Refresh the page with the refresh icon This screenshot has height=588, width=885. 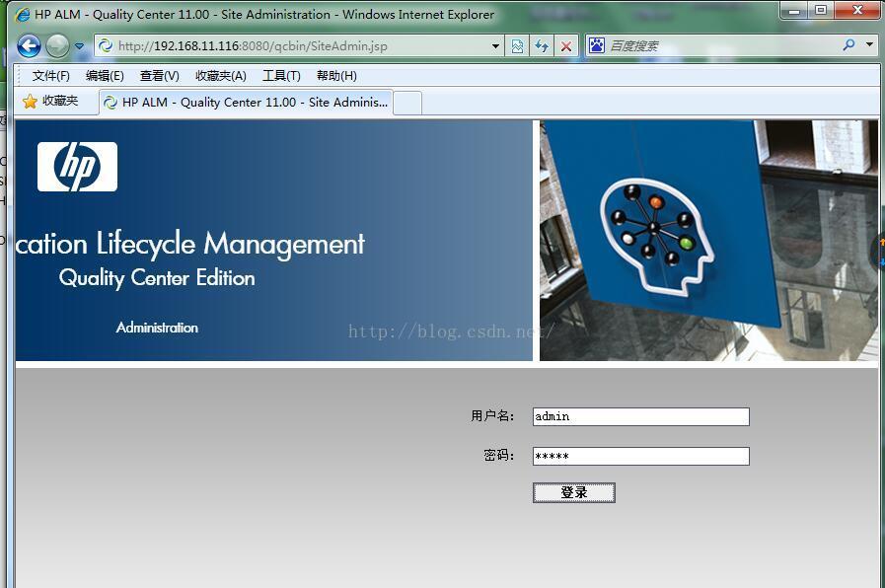tap(542, 46)
